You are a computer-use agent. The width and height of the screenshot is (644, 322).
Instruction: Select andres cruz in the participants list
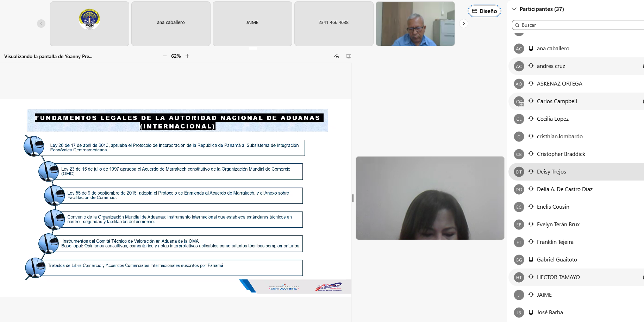click(x=551, y=66)
